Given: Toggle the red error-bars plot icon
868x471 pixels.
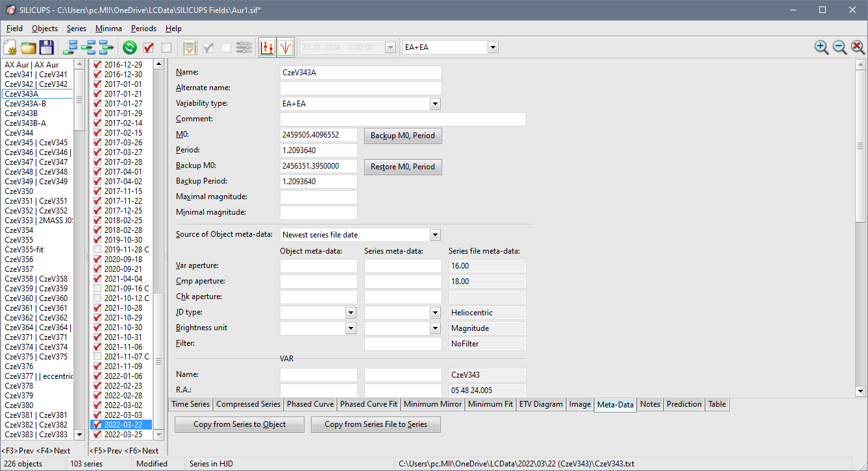Looking at the screenshot, I should (x=267, y=47).
